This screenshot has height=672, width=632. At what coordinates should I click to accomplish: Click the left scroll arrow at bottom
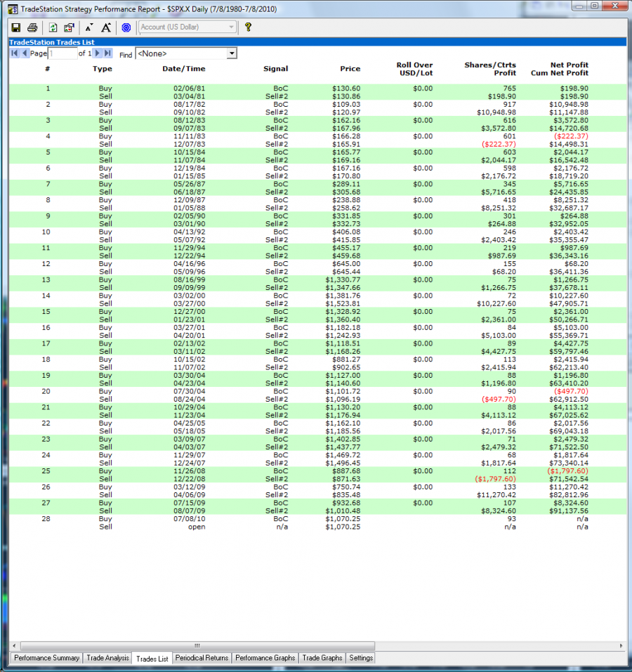(x=14, y=645)
